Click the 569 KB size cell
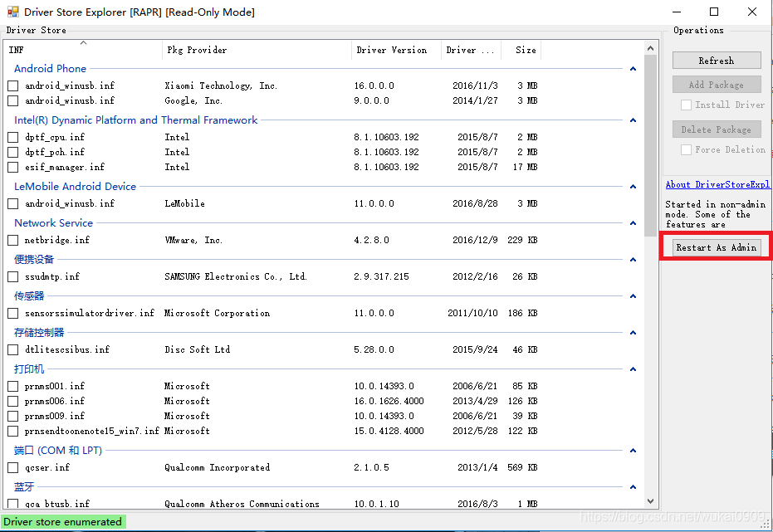Screen dimensions: 773x532 [522, 467]
